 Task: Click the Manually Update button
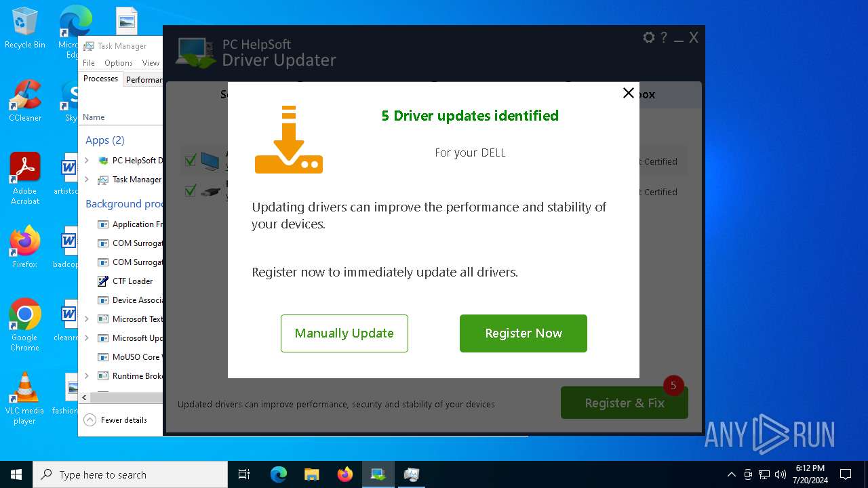[344, 333]
